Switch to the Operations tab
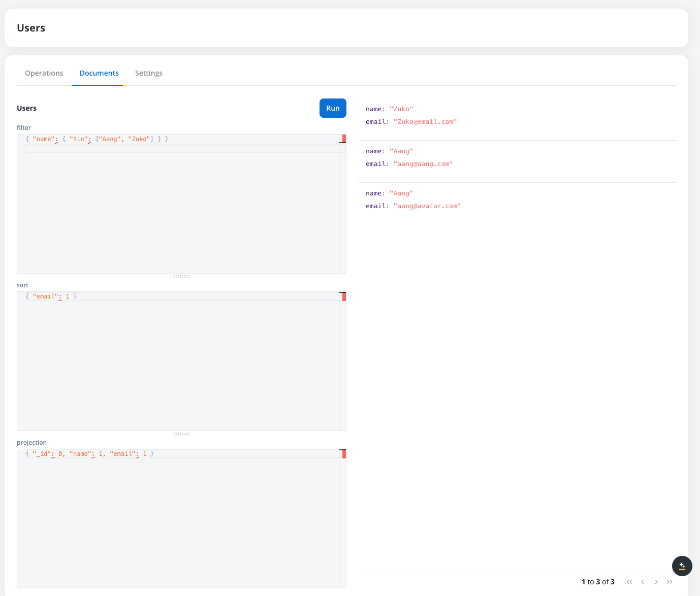Viewport: 700px width, 596px height. pos(44,73)
